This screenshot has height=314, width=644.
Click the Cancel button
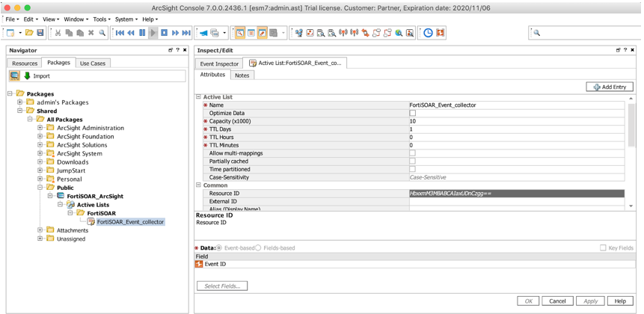557,301
